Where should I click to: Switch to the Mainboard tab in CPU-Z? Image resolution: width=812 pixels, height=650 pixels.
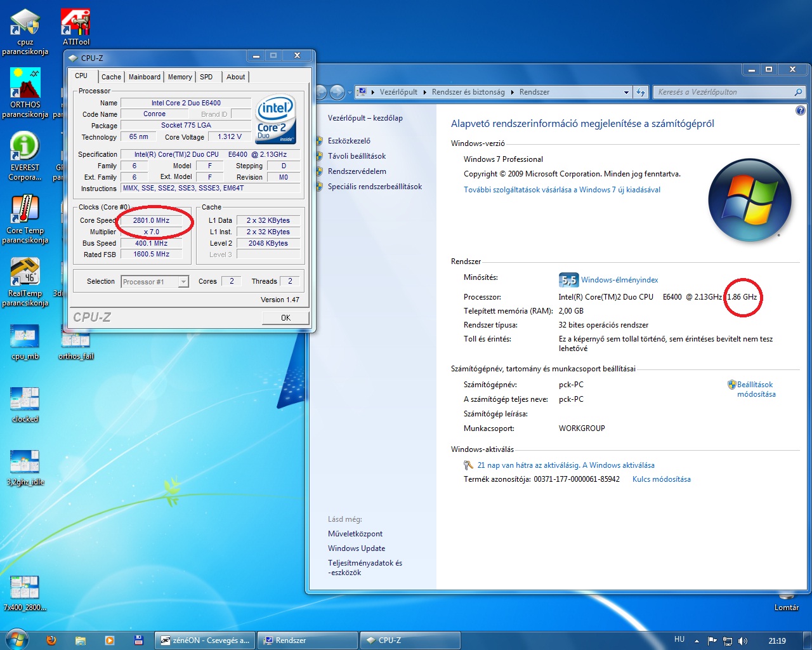tap(145, 77)
